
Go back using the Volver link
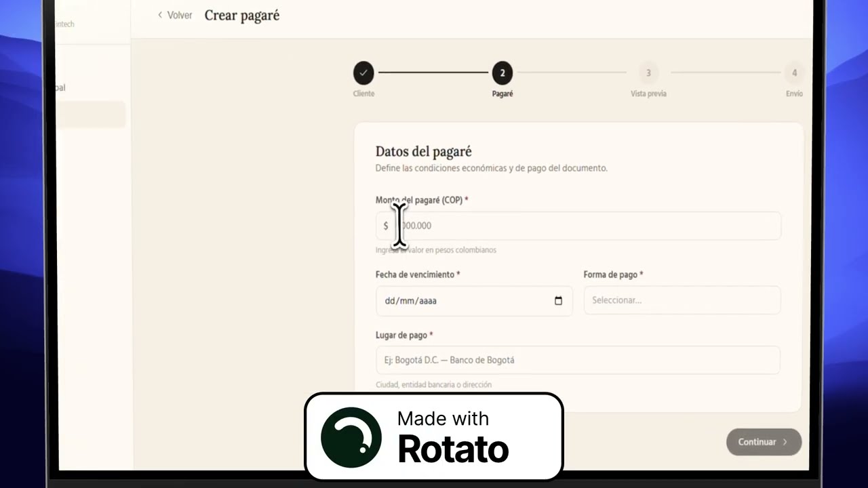click(175, 15)
